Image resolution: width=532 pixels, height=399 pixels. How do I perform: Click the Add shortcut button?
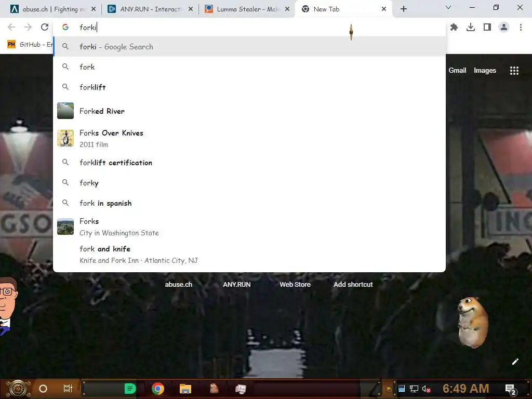[353, 284]
